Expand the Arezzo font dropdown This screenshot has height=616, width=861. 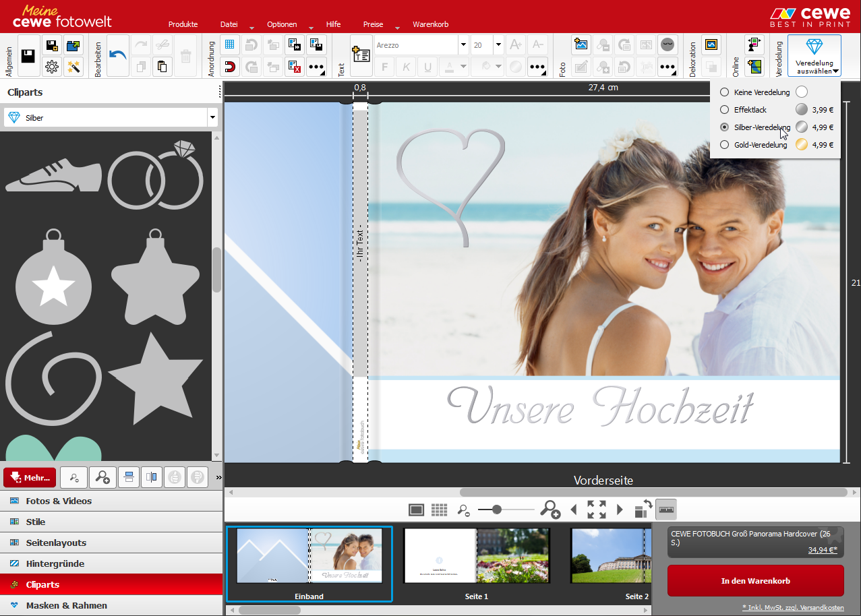coord(463,45)
